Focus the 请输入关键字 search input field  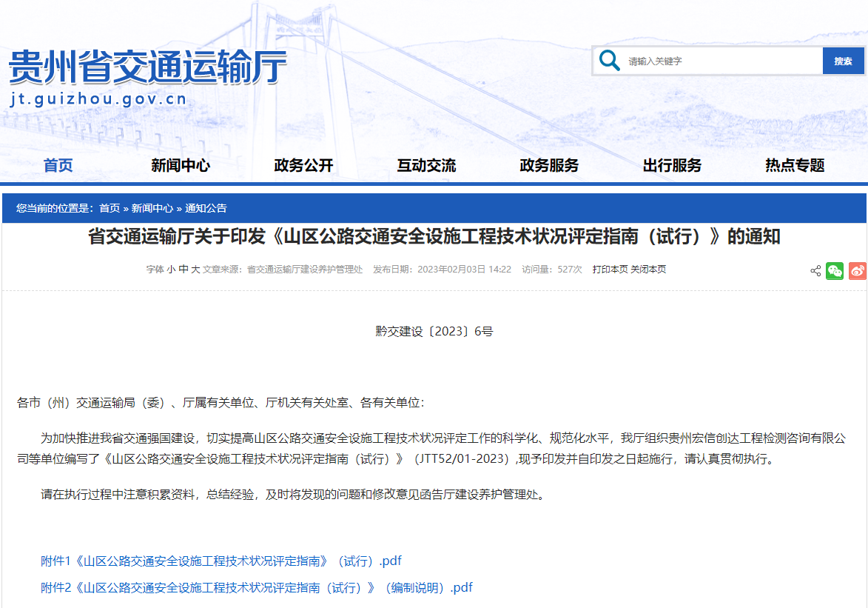point(721,61)
